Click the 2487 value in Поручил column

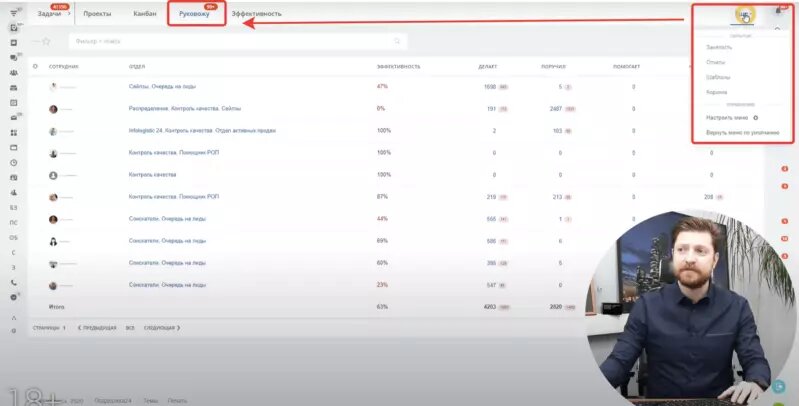click(x=556, y=109)
